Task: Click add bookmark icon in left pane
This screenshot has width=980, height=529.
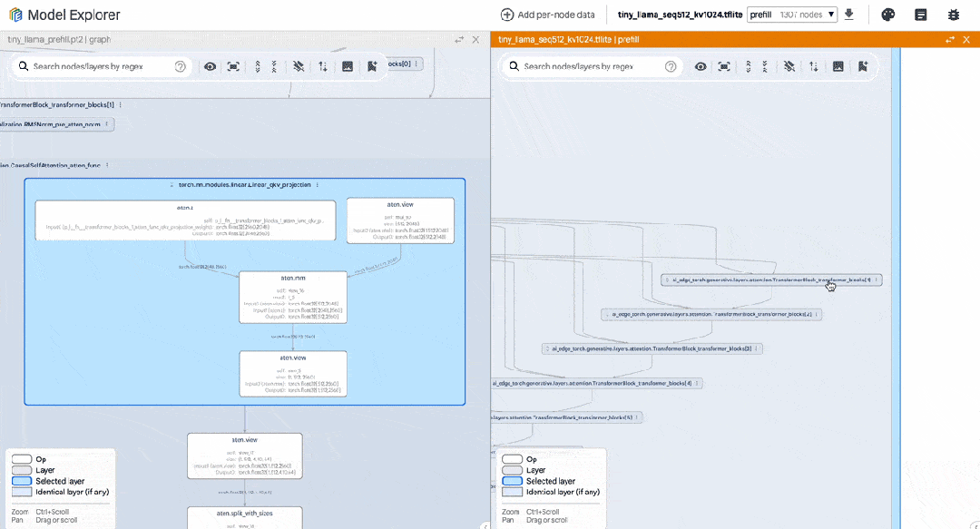Action: point(372,66)
